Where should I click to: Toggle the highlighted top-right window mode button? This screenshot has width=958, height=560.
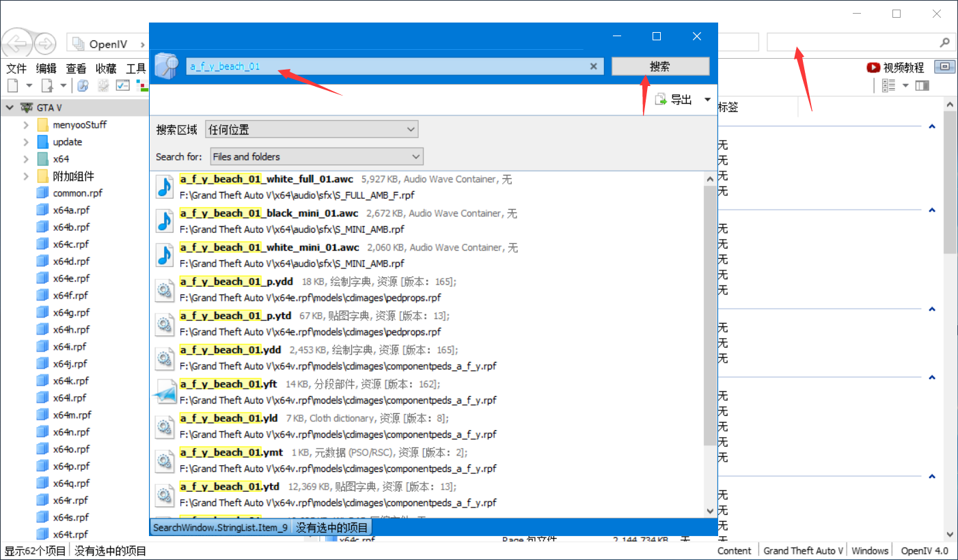(944, 67)
